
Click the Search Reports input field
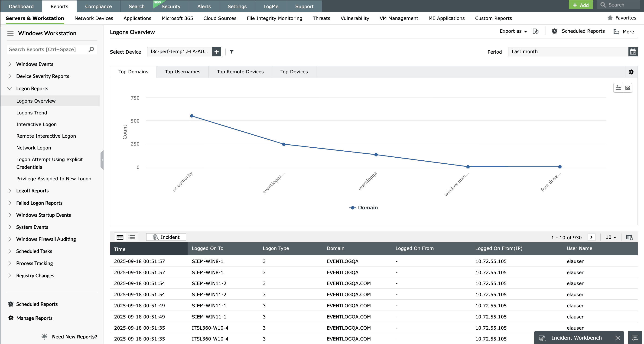[x=48, y=49]
